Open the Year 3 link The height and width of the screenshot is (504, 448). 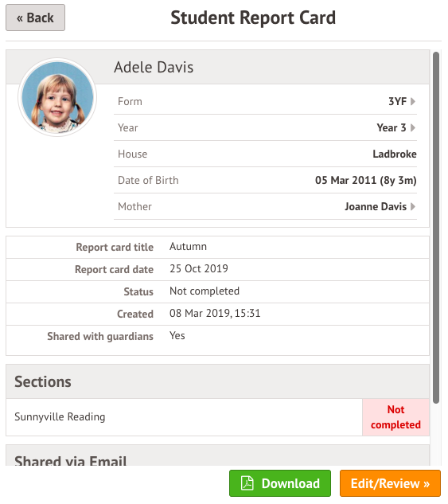(392, 128)
